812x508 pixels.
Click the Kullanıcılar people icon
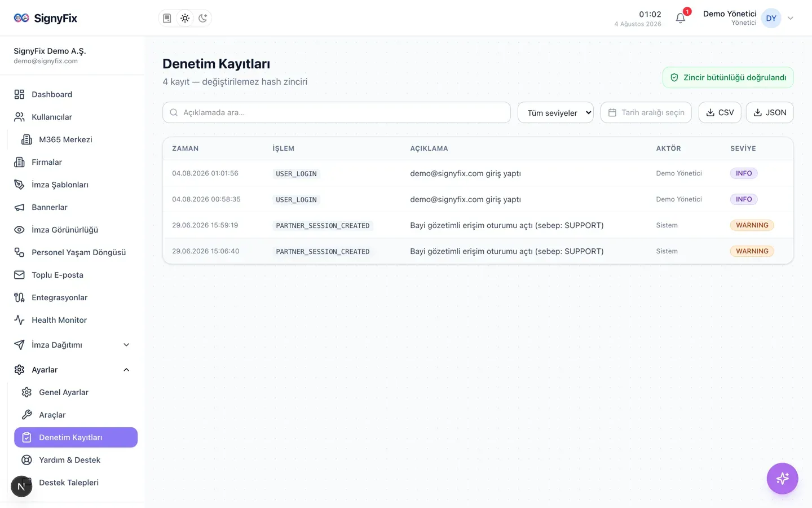pos(19,117)
